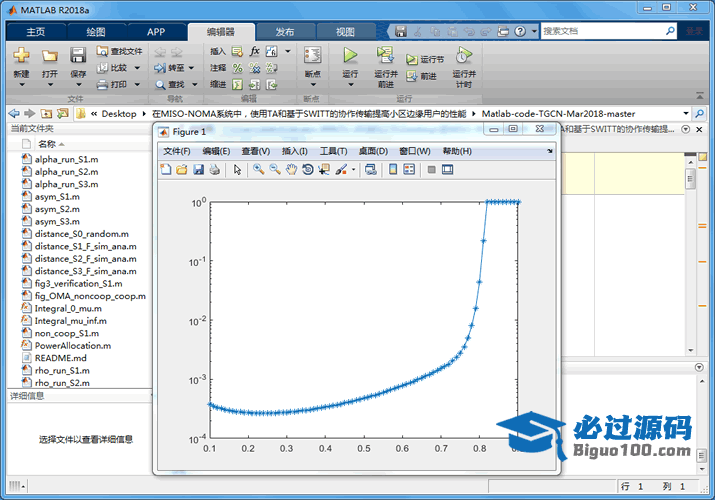The width and height of the screenshot is (715, 500).
Task: Click the Print figure icon in Figure 1 toolbar
Action: (x=215, y=170)
